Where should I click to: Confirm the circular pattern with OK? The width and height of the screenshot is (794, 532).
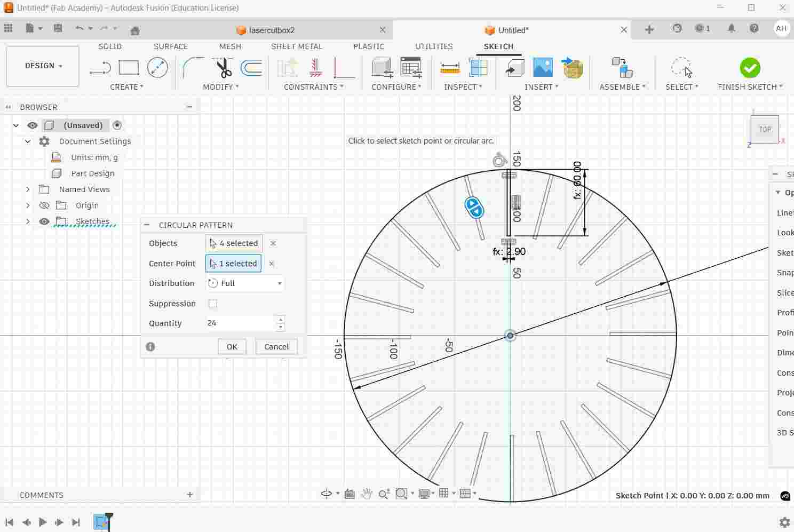pos(232,347)
